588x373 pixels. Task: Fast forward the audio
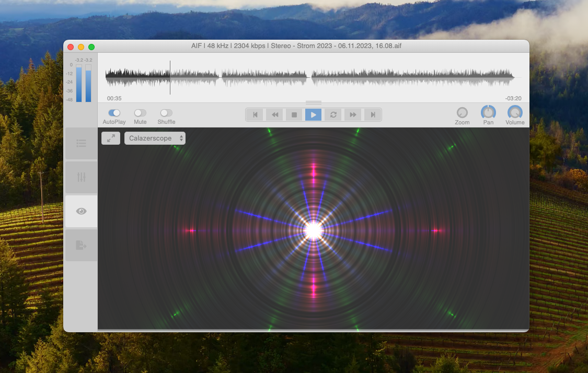(353, 115)
